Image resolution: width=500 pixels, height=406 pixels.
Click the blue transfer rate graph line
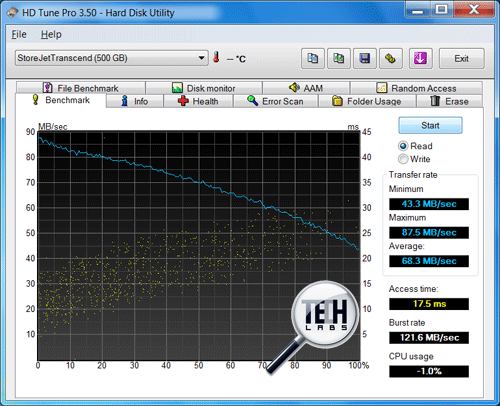200,182
